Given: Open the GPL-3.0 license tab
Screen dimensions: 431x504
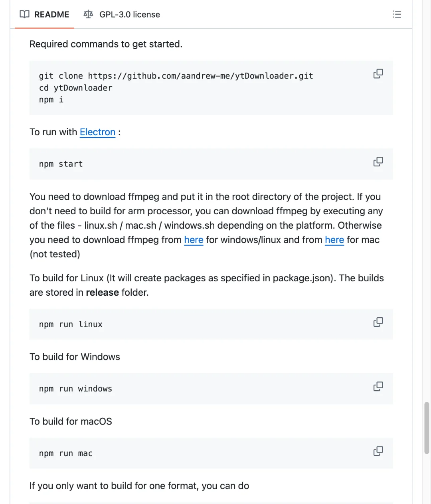Looking at the screenshot, I should (x=129, y=14).
